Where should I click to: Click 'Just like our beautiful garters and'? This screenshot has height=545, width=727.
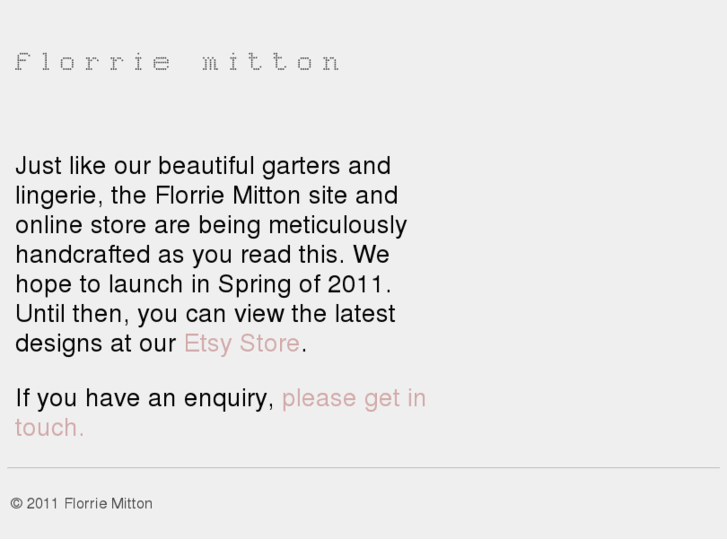click(x=202, y=165)
